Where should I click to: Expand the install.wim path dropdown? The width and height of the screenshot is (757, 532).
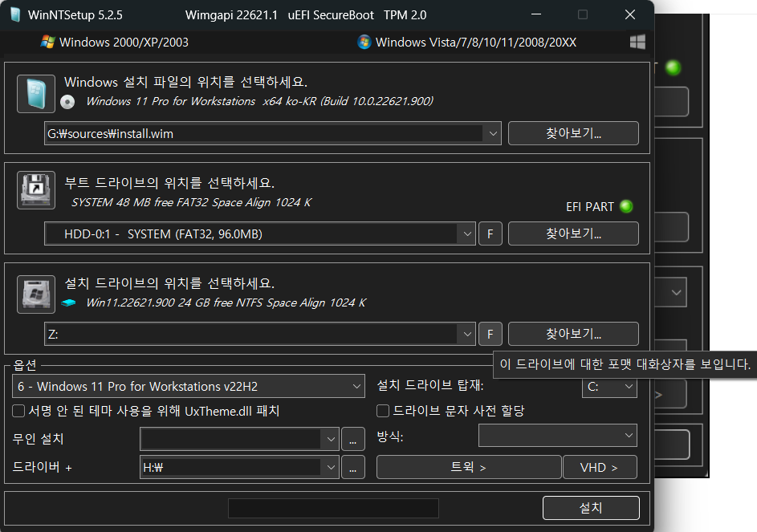coord(492,134)
